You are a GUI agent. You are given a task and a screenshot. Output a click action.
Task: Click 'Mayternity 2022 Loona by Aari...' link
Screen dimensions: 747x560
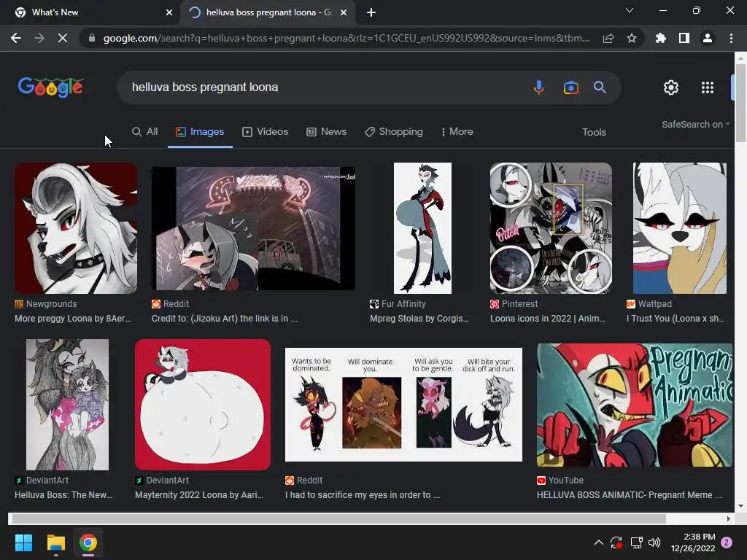[x=199, y=495]
